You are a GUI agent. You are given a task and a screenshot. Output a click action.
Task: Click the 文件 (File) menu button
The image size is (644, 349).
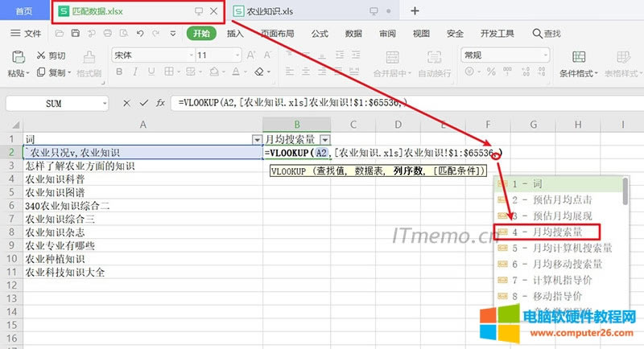(x=26, y=34)
